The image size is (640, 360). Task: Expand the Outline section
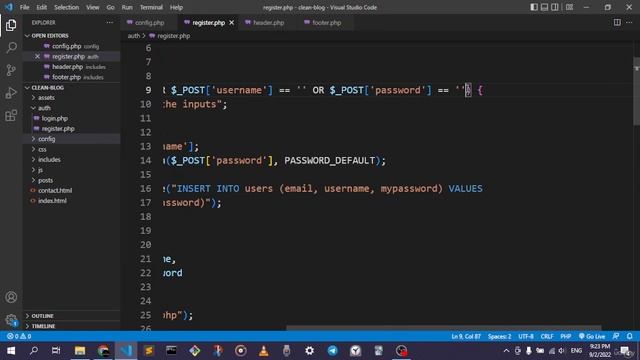click(71, 316)
